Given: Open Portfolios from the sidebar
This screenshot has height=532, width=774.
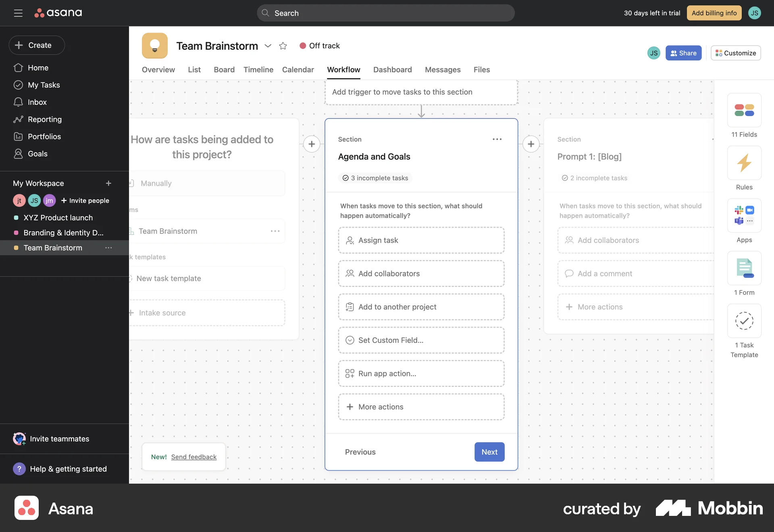Looking at the screenshot, I should [44, 136].
